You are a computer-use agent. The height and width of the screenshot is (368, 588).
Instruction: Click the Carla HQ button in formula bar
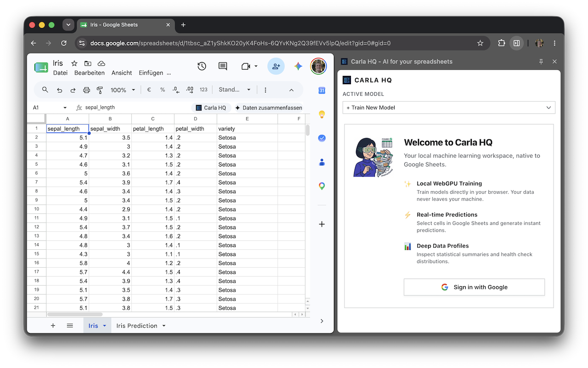211,108
